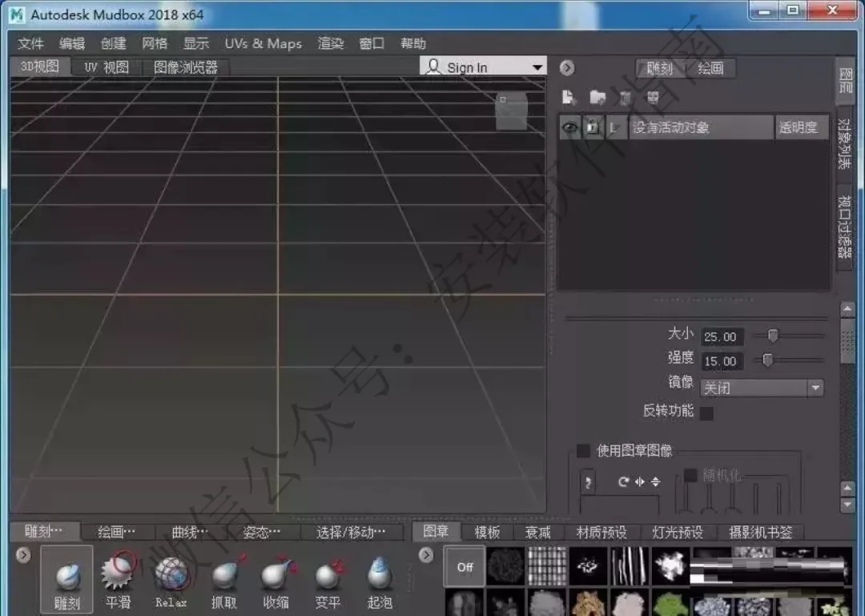The image size is (865, 616).
Task: Open the 镜像 dropdown set to 关闭
Action: pos(762,388)
